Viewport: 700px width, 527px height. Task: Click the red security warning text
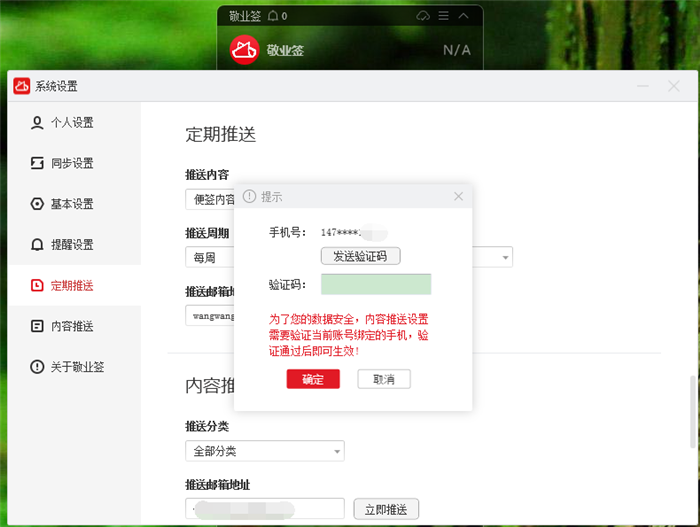[x=348, y=335]
